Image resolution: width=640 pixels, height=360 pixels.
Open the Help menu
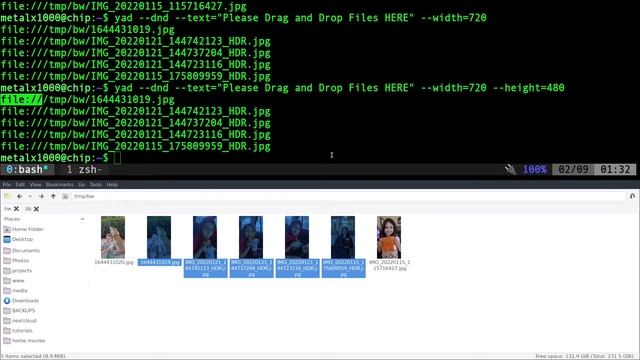tap(112, 184)
